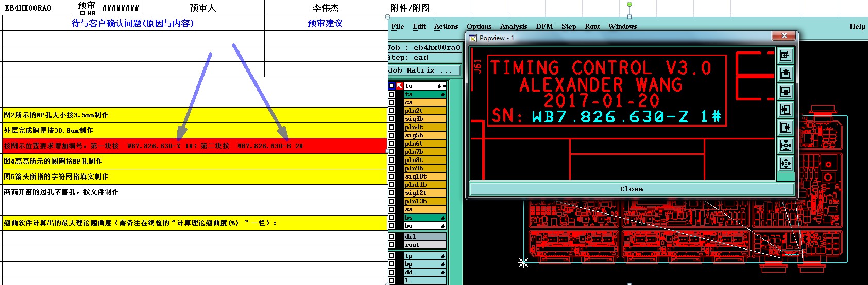Select the ss layer row
Viewport: 868px width, 285px height.
(425, 209)
